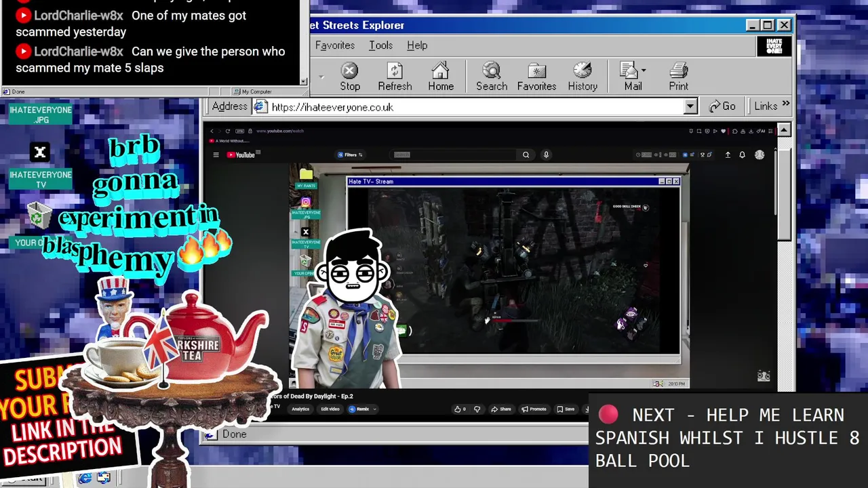Click the Done status bar text

click(x=234, y=434)
